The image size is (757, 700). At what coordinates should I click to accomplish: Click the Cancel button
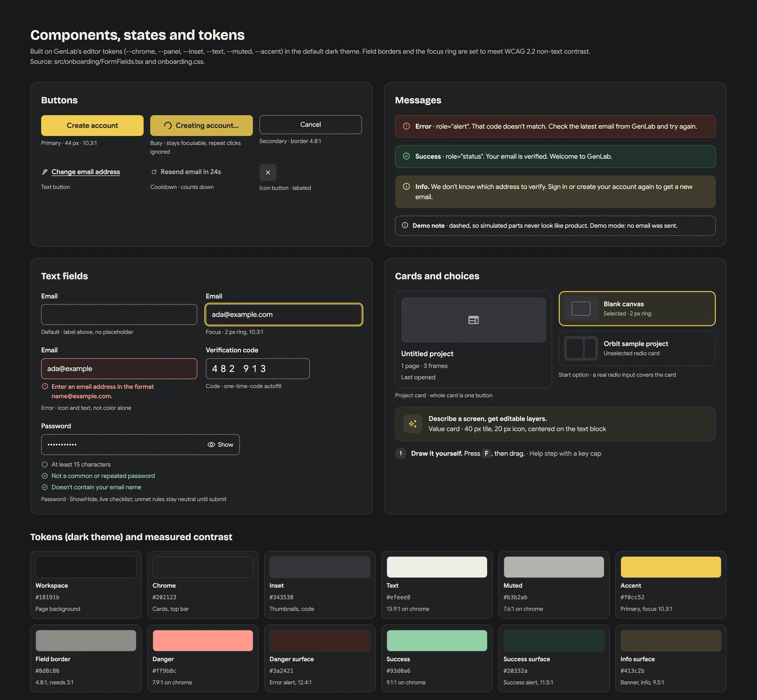(x=310, y=124)
